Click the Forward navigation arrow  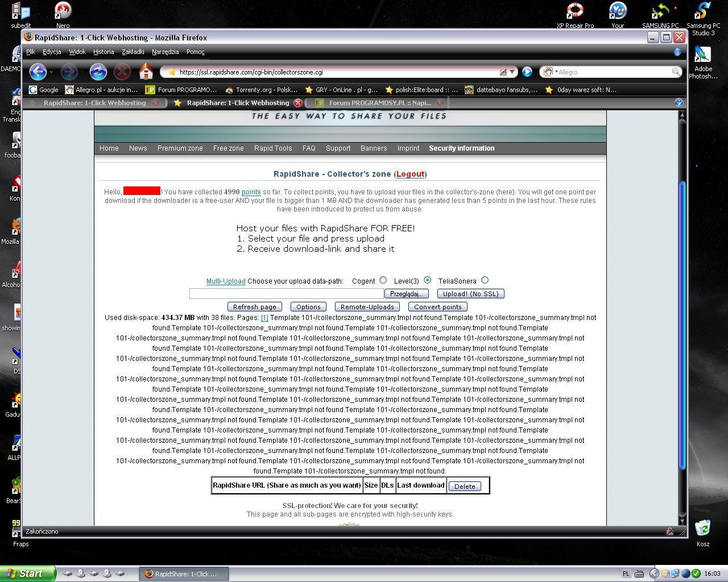click(x=69, y=72)
